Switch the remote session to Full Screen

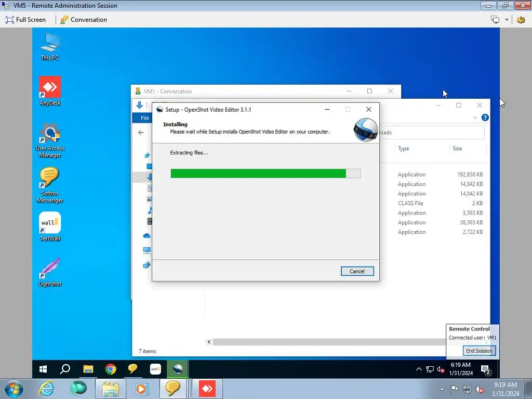click(25, 20)
